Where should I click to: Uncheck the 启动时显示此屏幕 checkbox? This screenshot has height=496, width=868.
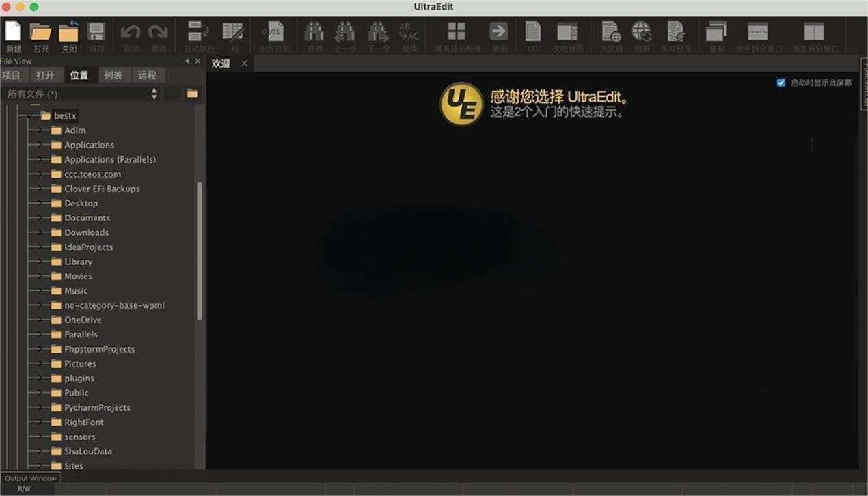tap(781, 83)
